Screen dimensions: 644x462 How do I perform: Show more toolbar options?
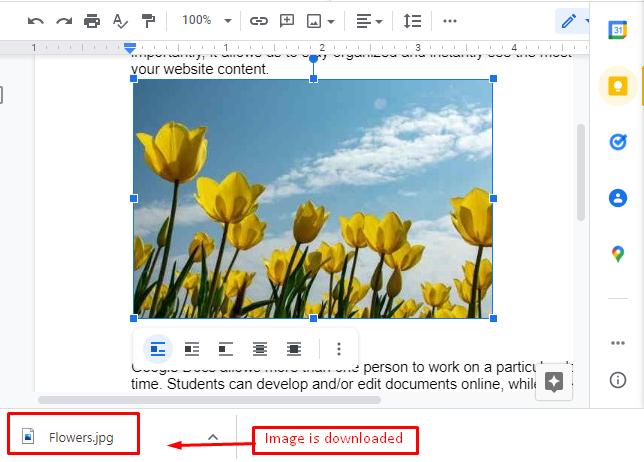pyautogui.click(x=450, y=21)
